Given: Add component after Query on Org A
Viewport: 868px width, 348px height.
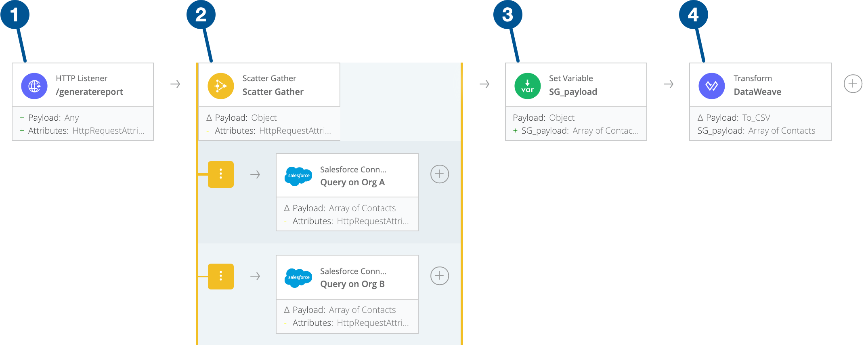Looking at the screenshot, I should pyautogui.click(x=439, y=174).
